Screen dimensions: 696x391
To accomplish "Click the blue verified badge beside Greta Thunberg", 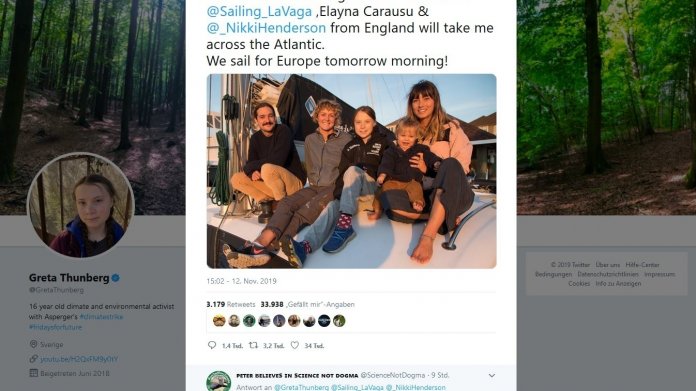I will [x=115, y=278].
